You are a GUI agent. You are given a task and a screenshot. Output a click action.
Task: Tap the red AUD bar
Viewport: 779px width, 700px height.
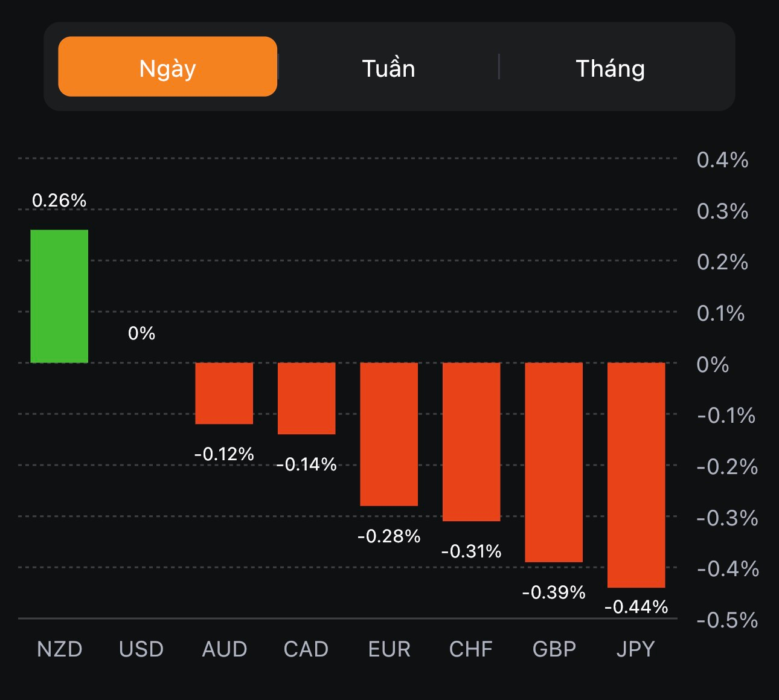pos(224,393)
